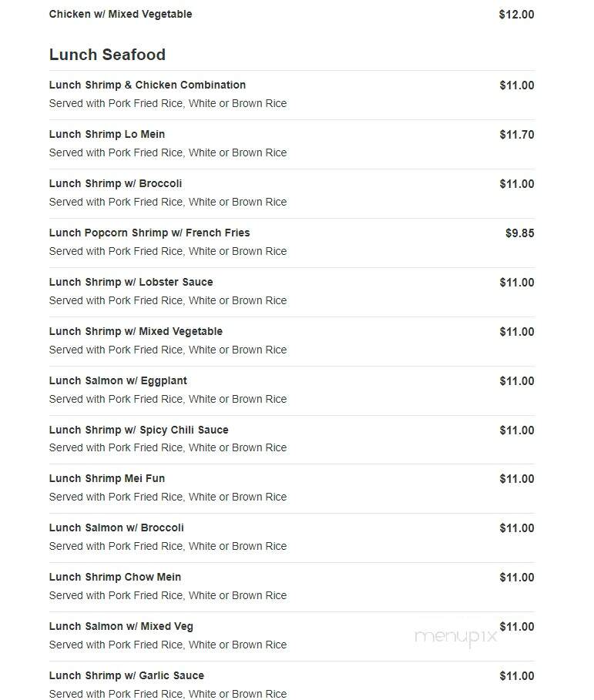Screen dimensions: 594x700
Task: Click the menupix watermark logo
Action: point(455,637)
